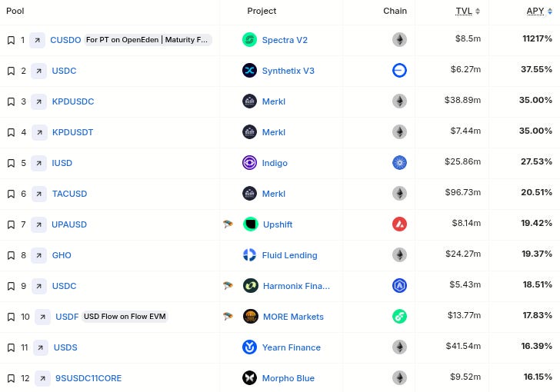
Task: Click the Cardano chain icon for IUSD
Action: 400,162
